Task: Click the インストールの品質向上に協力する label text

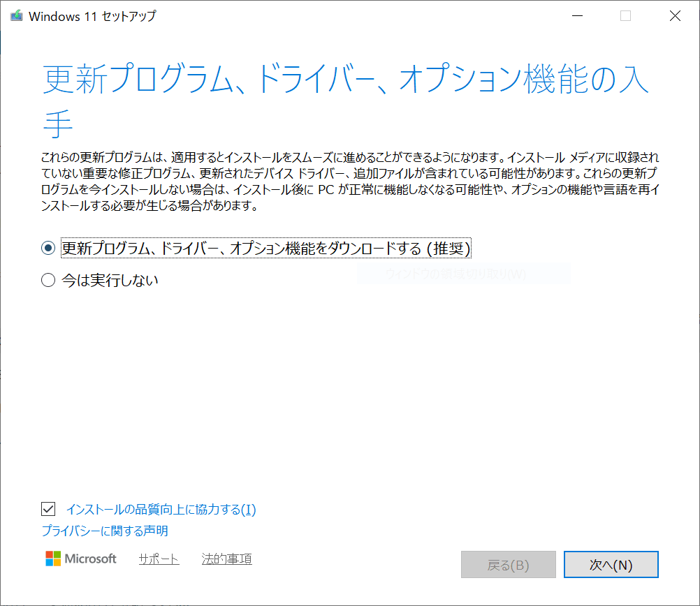Action: [161, 510]
